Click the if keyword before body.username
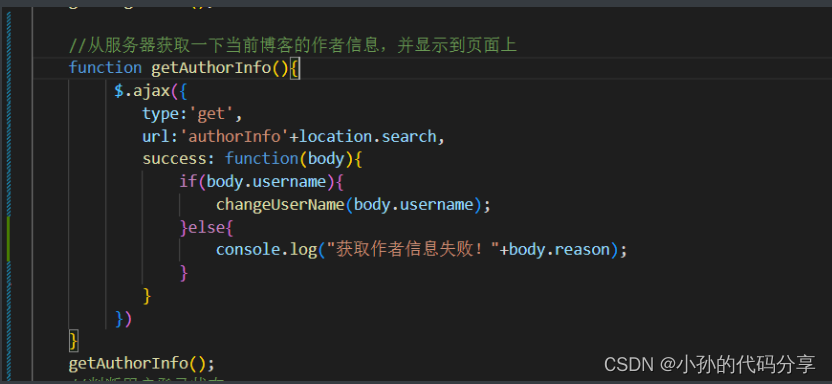The height and width of the screenshot is (384, 832). [x=188, y=181]
